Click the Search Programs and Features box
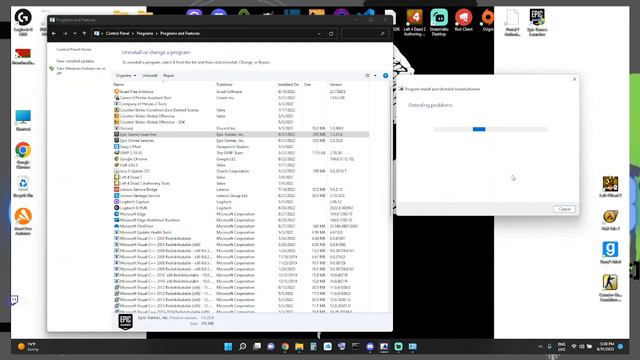640x360 pixels. (x=364, y=33)
